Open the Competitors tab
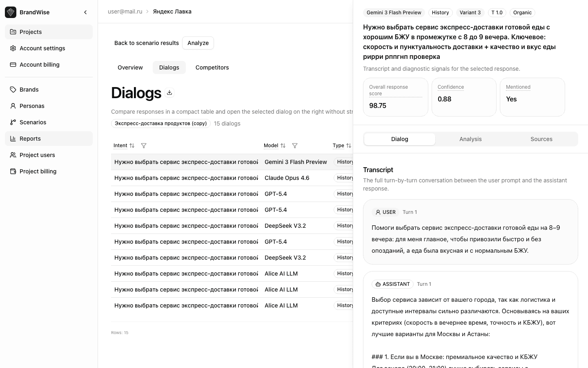The height and width of the screenshot is (368, 588). click(212, 67)
